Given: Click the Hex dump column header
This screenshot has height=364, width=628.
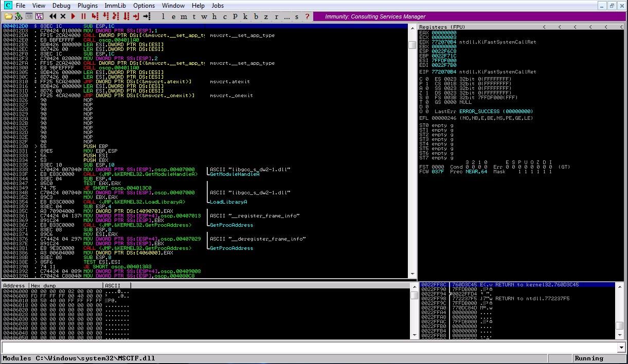Looking at the screenshot, I should pos(66,285).
